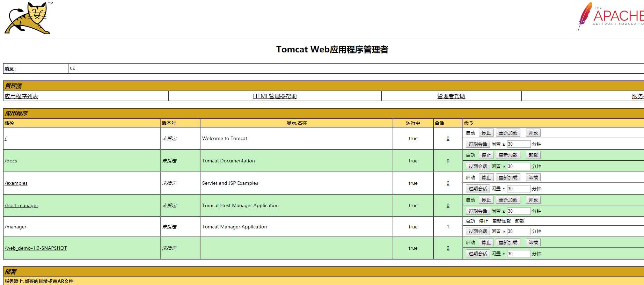This screenshot has width=644, height=285.
Task: Click the 路径 column header
Action: coord(9,123)
